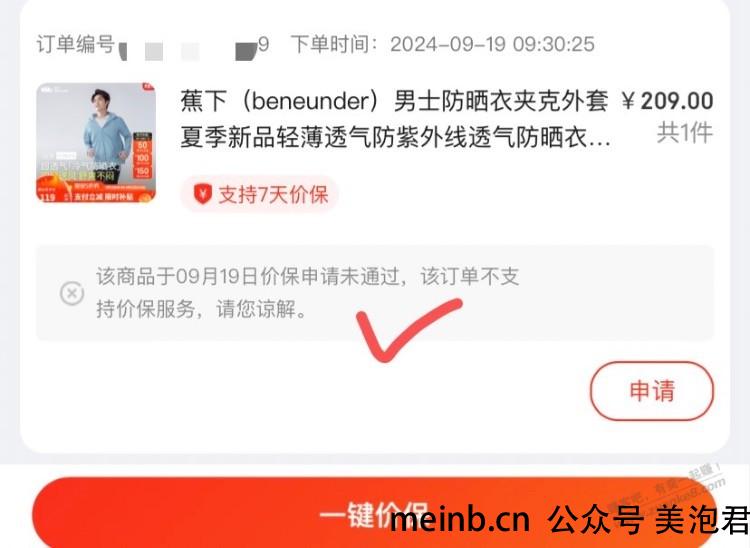Viewport: 750px width, 548px height.
Task: Click the 下单时间 2024-09-19 timestamp
Action: coord(442,44)
